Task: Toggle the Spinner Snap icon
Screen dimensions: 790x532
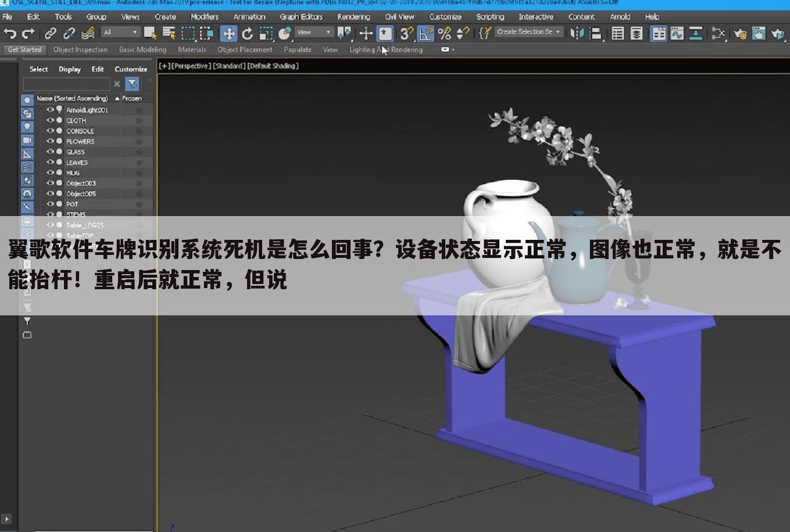Action: (463, 34)
